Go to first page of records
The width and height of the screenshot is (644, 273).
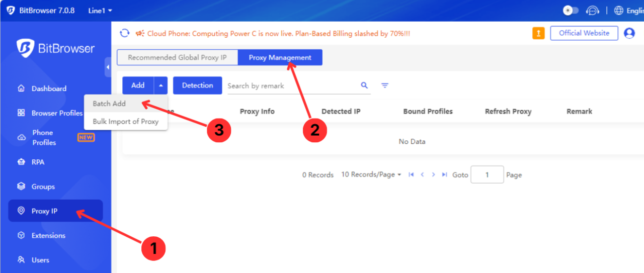tap(411, 174)
